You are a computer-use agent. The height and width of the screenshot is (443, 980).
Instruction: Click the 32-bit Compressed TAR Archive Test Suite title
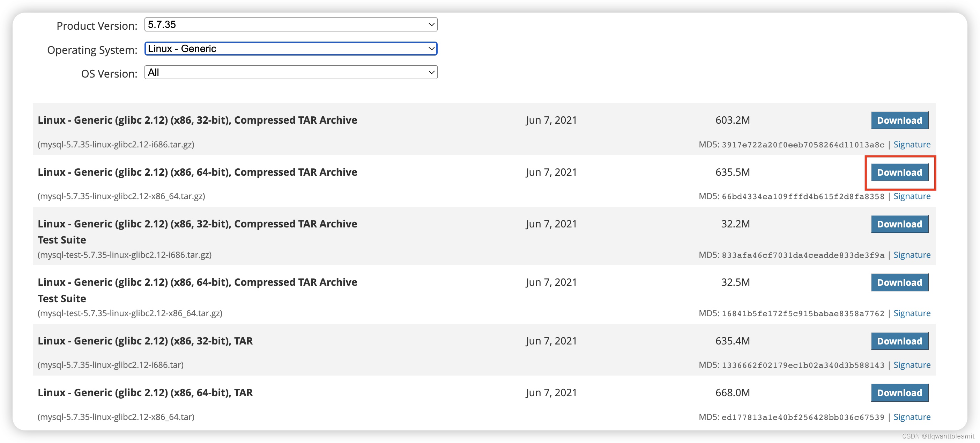pyautogui.click(x=198, y=232)
